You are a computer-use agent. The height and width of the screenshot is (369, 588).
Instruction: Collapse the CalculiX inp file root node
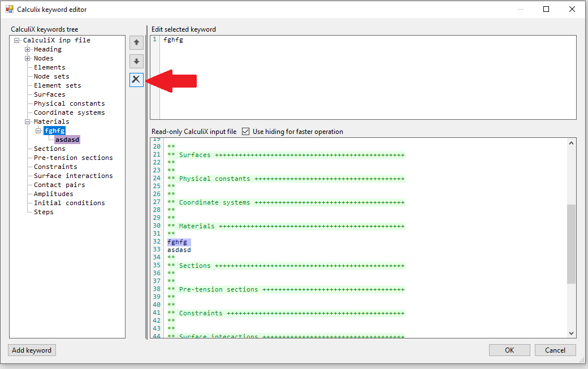[16, 41]
